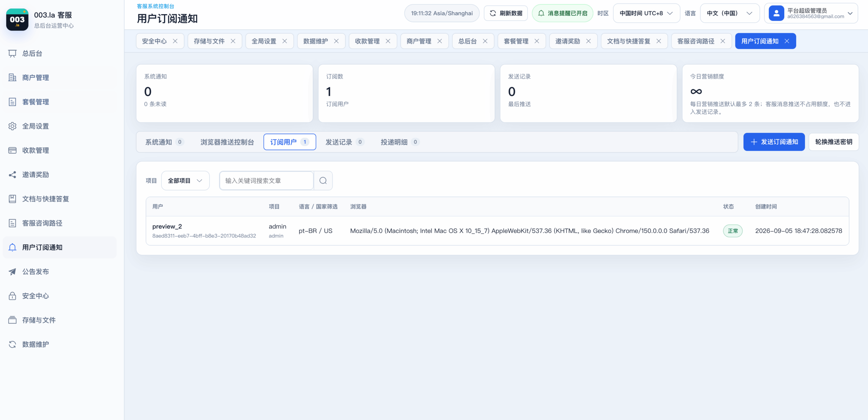
Task: Click the 发送订阅通知 button
Action: (774, 142)
